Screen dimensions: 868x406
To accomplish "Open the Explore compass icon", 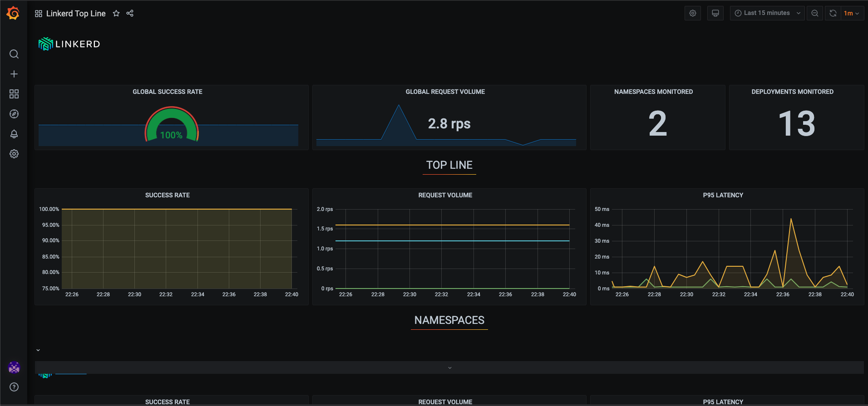I will click(14, 114).
